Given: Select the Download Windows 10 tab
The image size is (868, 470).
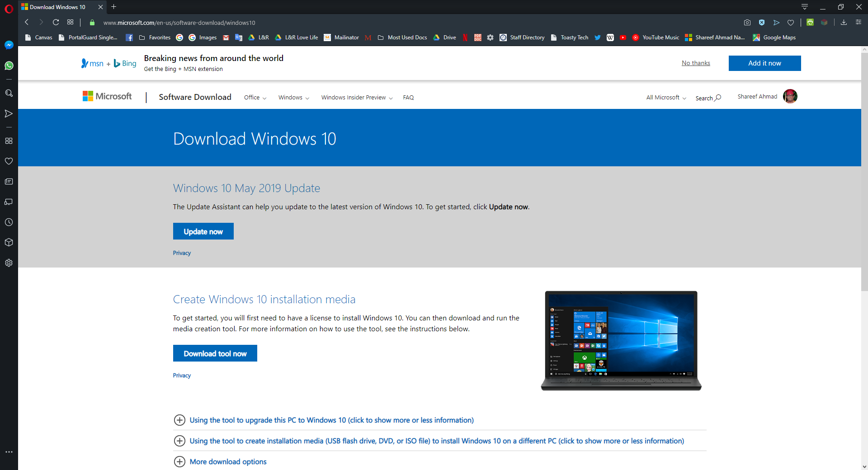Looking at the screenshot, I should click(x=62, y=7).
